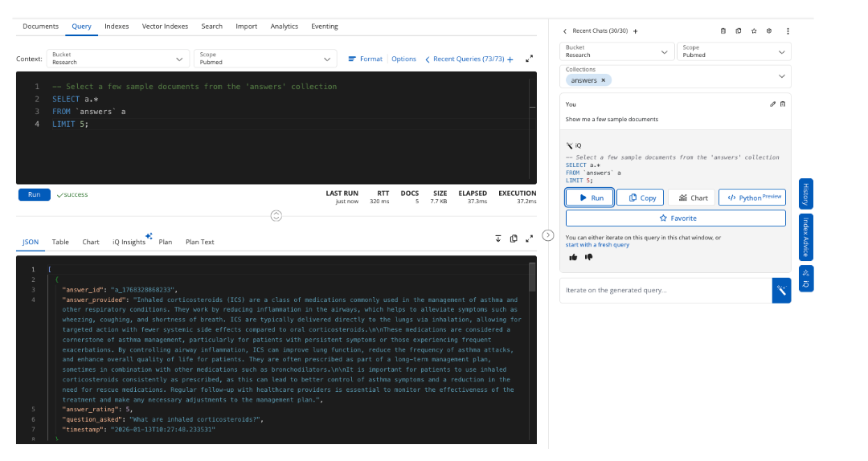This screenshot has height=461, width=868.
Task: Expand the Collections dropdown
Action: point(781,76)
